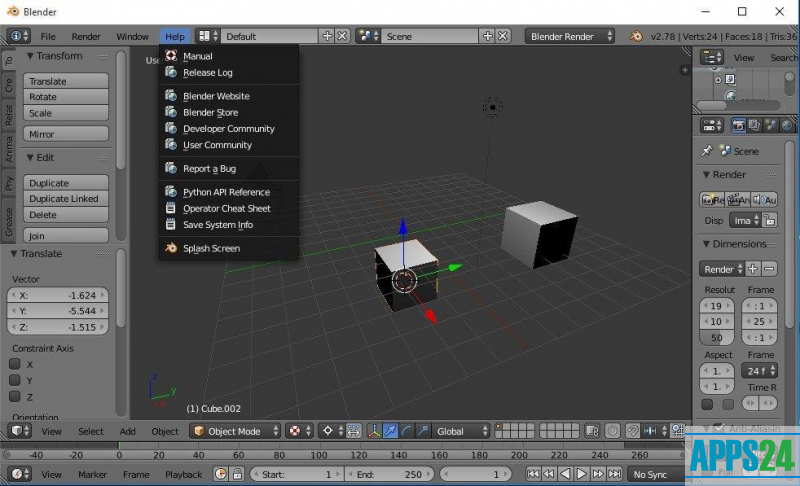Delete the current Scene with X icon

point(503,36)
